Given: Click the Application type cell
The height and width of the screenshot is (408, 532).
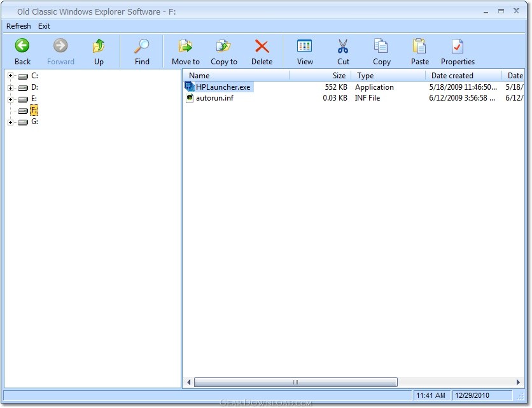Looking at the screenshot, I should click(x=374, y=87).
